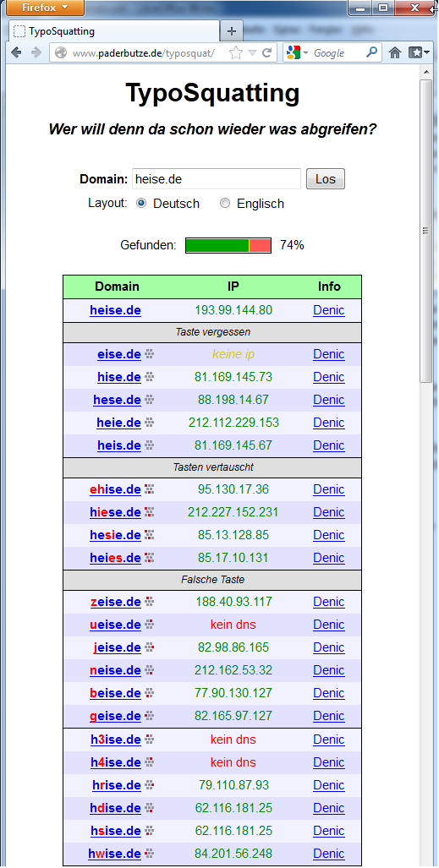Screen dimensions: 439x868
Task: Reload page using the refresh icon
Action: [266, 52]
